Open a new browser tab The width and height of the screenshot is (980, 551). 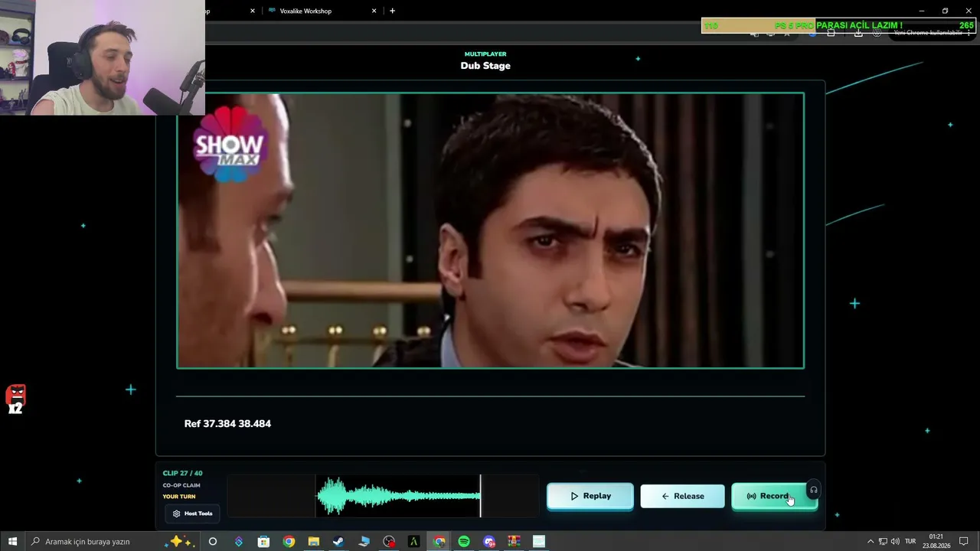(392, 11)
